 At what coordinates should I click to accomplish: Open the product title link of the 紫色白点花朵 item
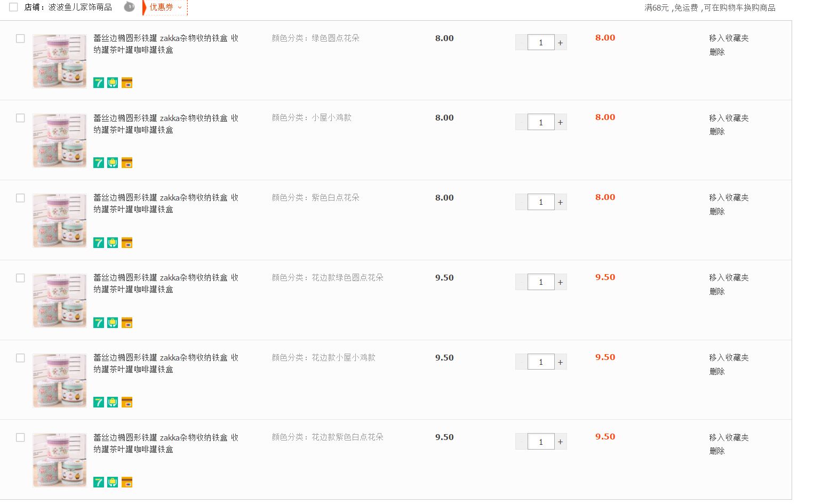coord(165,203)
